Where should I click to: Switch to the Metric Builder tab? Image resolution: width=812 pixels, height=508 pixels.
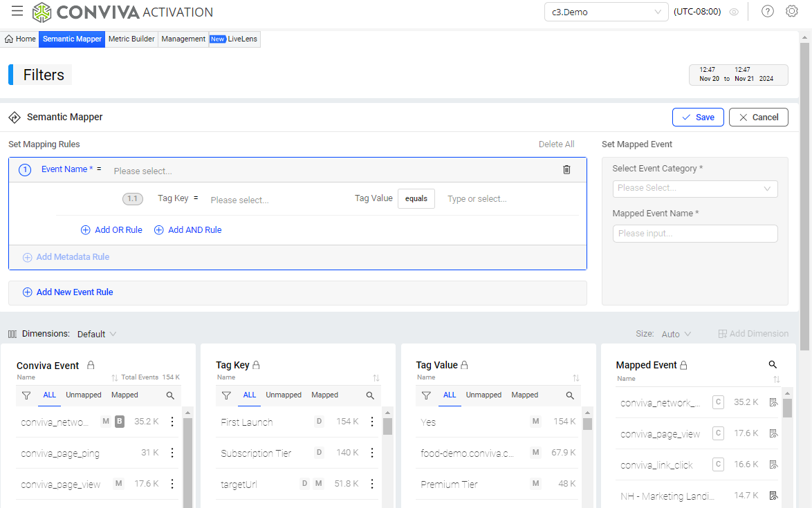pyautogui.click(x=131, y=39)
